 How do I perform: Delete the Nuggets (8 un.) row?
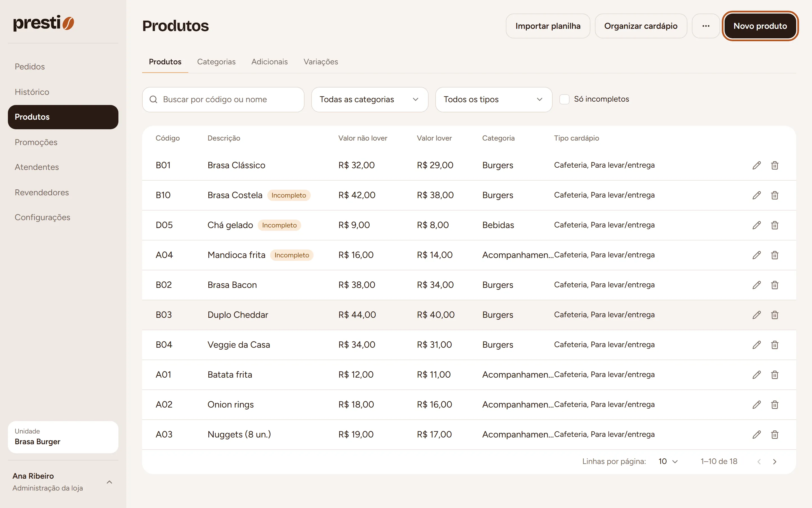(775, 434)
